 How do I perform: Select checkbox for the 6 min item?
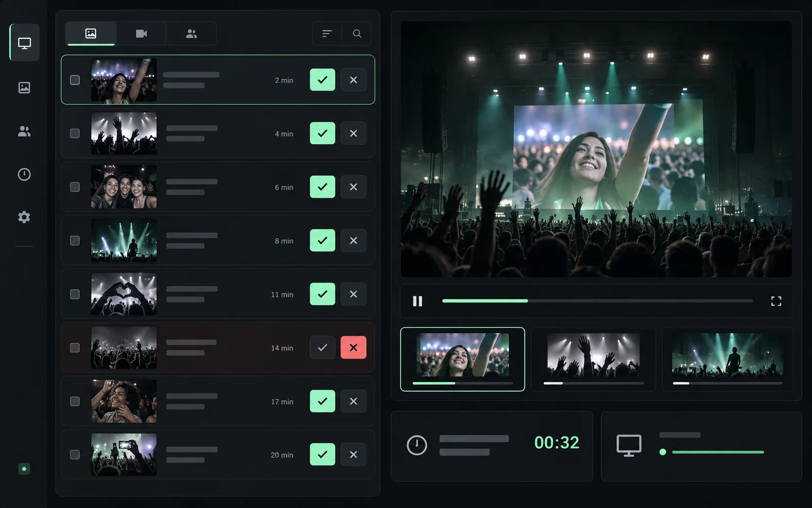[x=75, y=187]
